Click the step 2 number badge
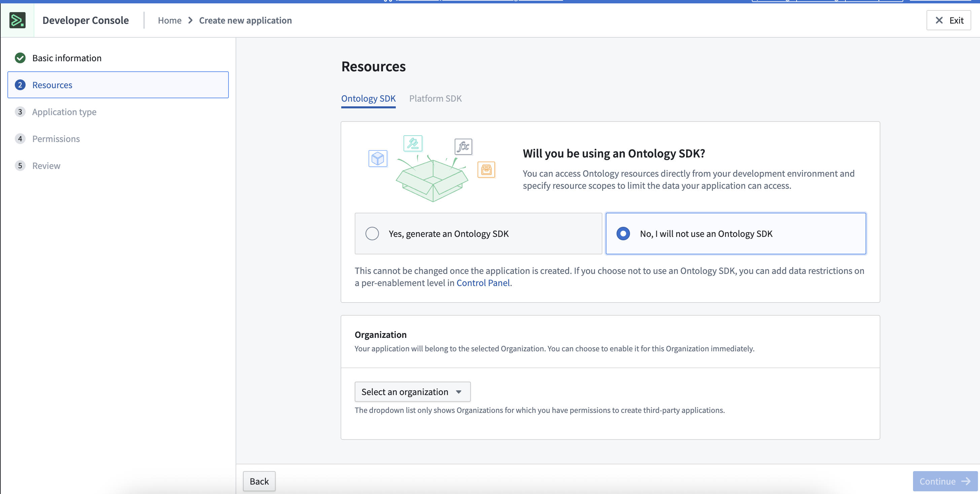This screenshot has height=494, width=980. pyautogui.click(x=20, y=85)
